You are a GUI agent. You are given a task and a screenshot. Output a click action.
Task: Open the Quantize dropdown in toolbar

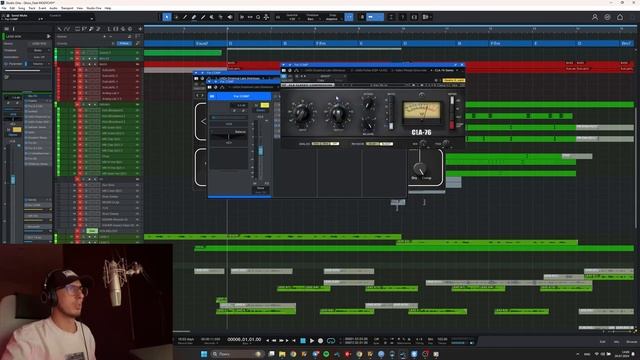point(292,17)
